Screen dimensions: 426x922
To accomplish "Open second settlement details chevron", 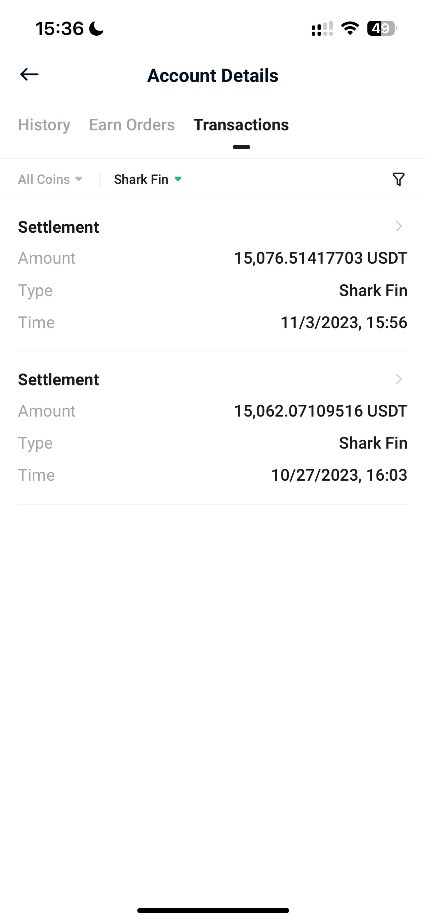I will 400,379.
